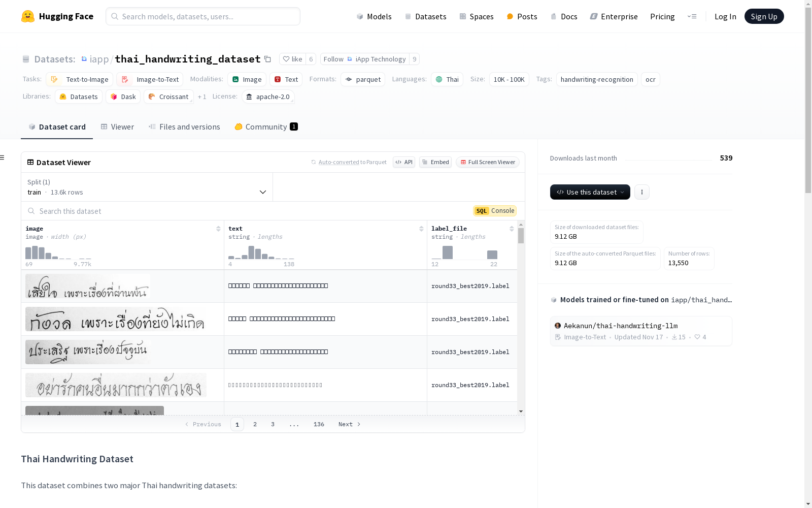Go to the Enterprise page
This screenshot has width=812, height=508.
(614, 16)
